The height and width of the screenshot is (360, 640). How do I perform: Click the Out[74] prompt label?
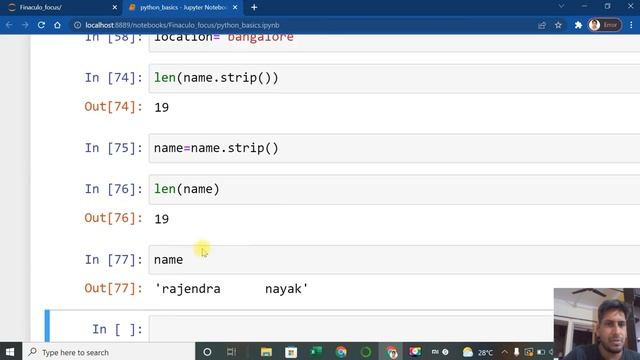[113, 107]
